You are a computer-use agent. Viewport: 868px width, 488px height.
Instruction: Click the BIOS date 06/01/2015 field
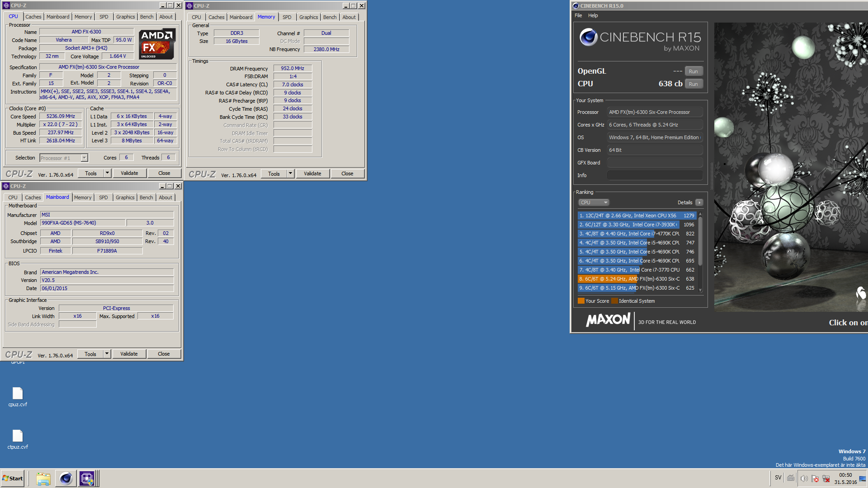(107, 288)
